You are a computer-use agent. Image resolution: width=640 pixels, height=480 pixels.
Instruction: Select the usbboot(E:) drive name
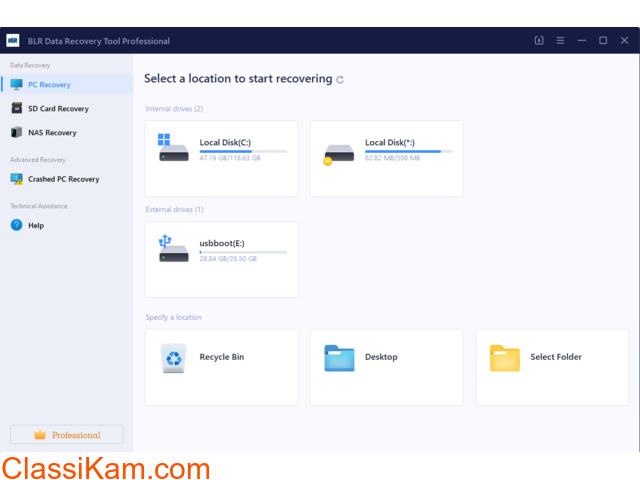[x=222, y=243]
